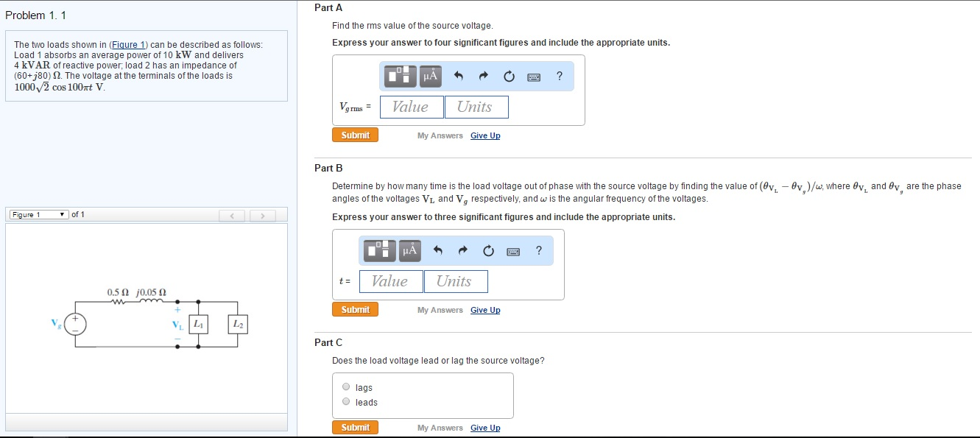The image size is (980, 438).
Task: Click the Value input field in Part A
Action: [411, 107]
